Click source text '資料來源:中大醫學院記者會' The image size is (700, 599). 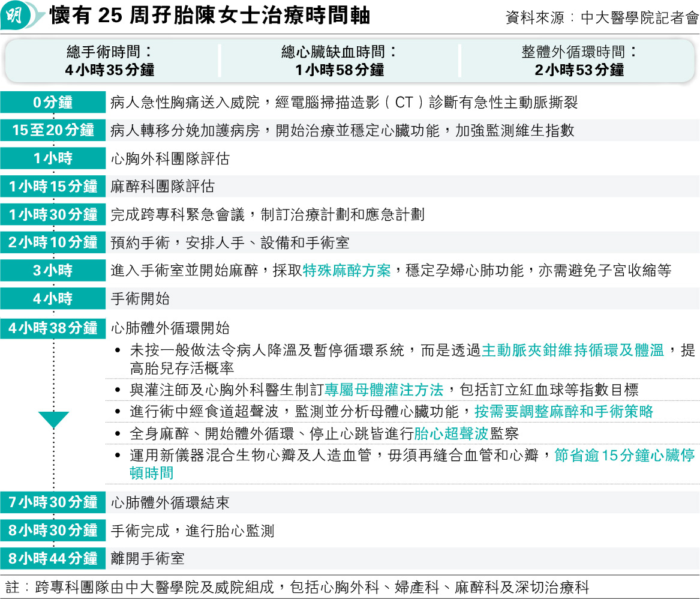[602, 18]
